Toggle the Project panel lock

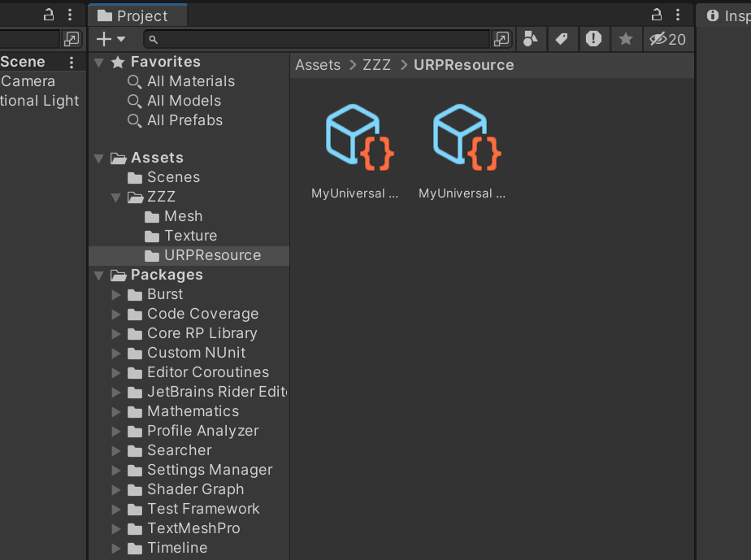[657, 15]
